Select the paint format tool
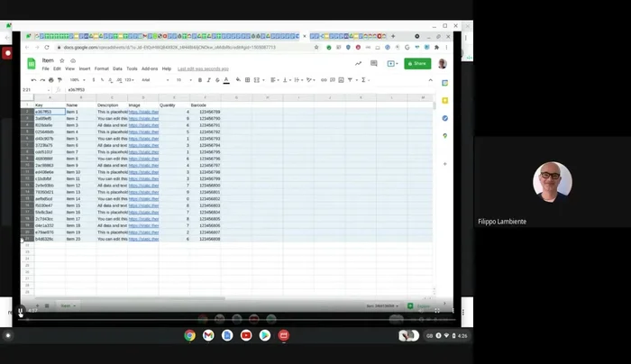 click(x=59, y=80)
